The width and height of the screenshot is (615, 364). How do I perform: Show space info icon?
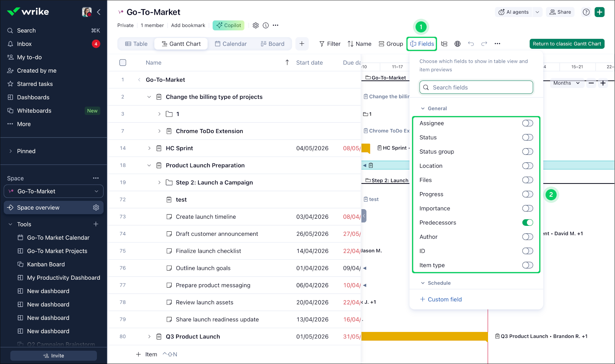(x=266, y=25)
